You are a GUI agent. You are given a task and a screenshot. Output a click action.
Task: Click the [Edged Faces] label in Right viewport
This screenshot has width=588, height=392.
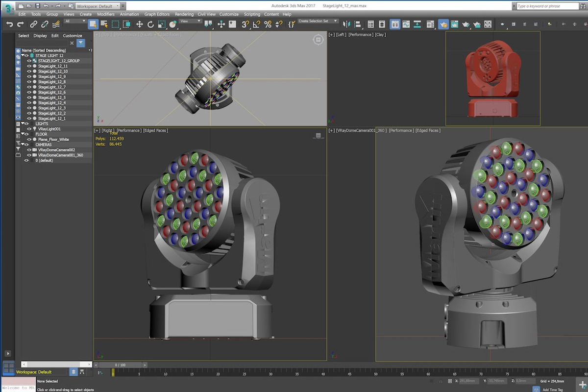(155, 131)
